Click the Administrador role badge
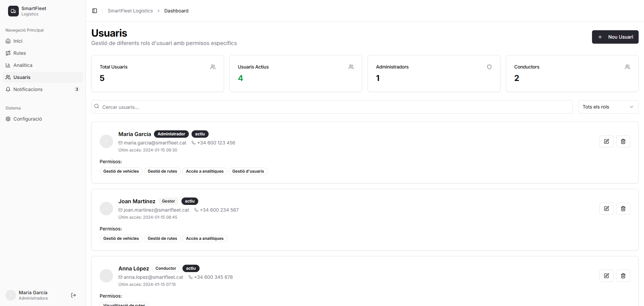The image size is (644, 306). [x=171, y=134]
